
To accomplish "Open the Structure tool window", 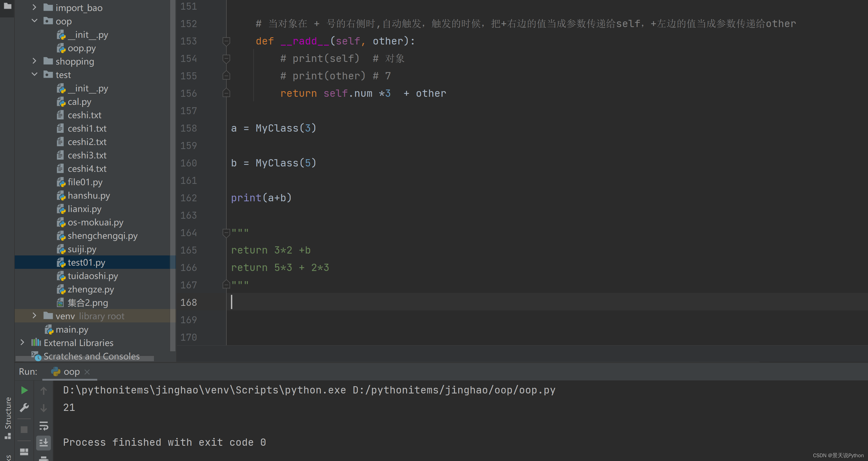I will tap(8, 418).
